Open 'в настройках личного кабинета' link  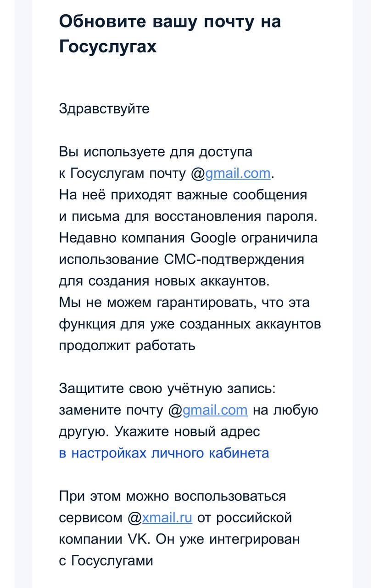164,453
